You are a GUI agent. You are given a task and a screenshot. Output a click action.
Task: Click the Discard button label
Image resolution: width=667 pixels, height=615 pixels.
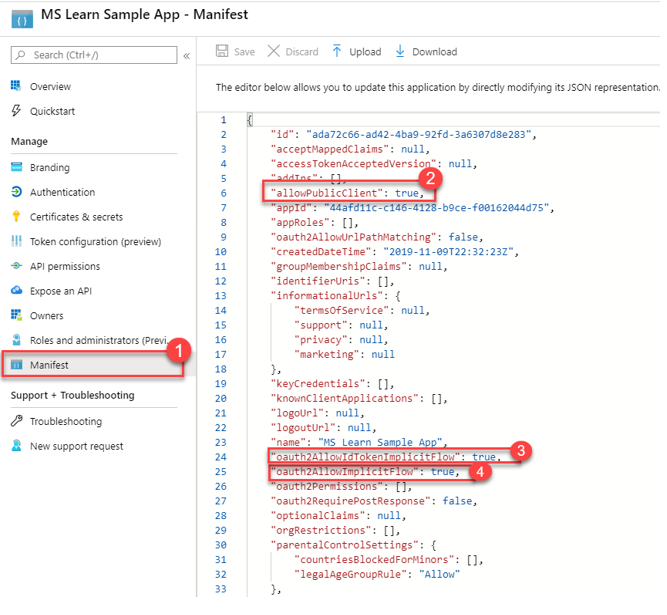tap(302, 51)
